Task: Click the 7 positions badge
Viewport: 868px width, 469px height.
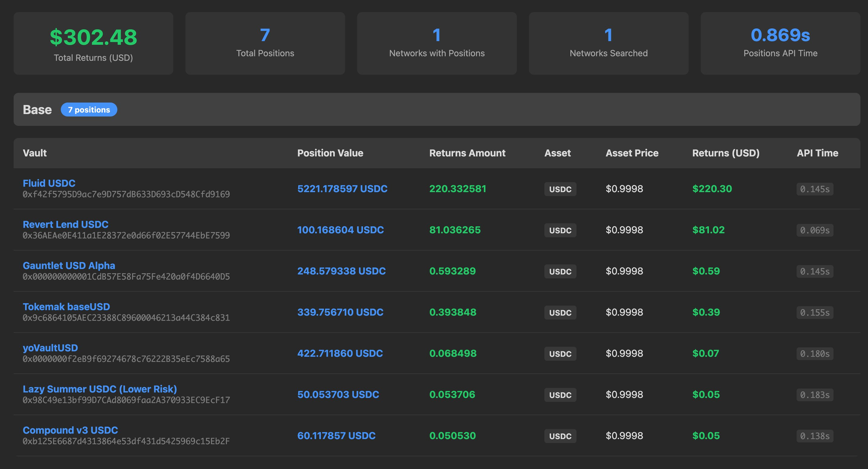Action: click(89, 110)
